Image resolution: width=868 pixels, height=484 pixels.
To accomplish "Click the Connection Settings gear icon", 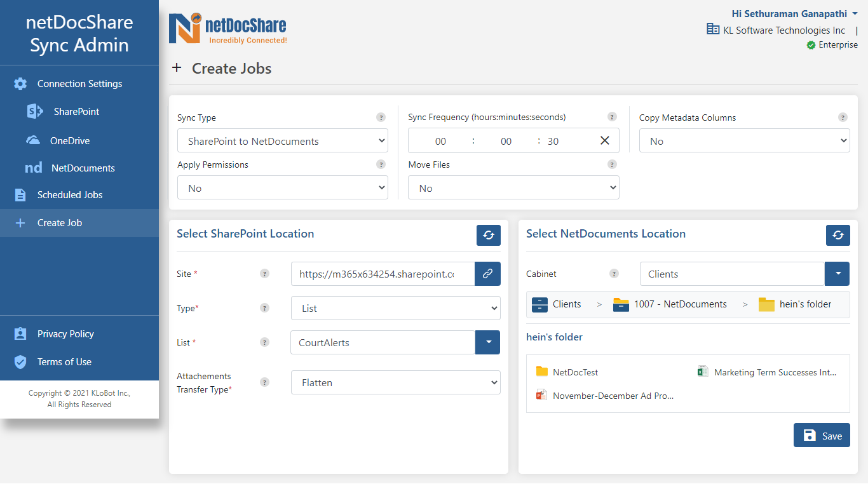I will pos(20,84).
